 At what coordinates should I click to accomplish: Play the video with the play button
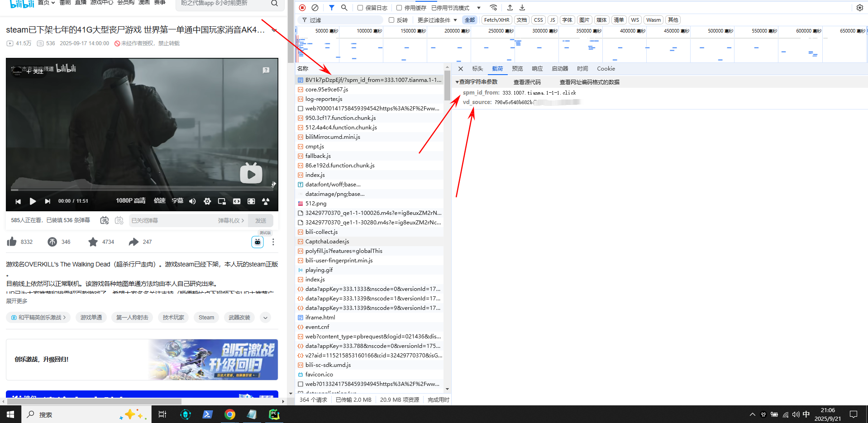[x=33, y=201]
